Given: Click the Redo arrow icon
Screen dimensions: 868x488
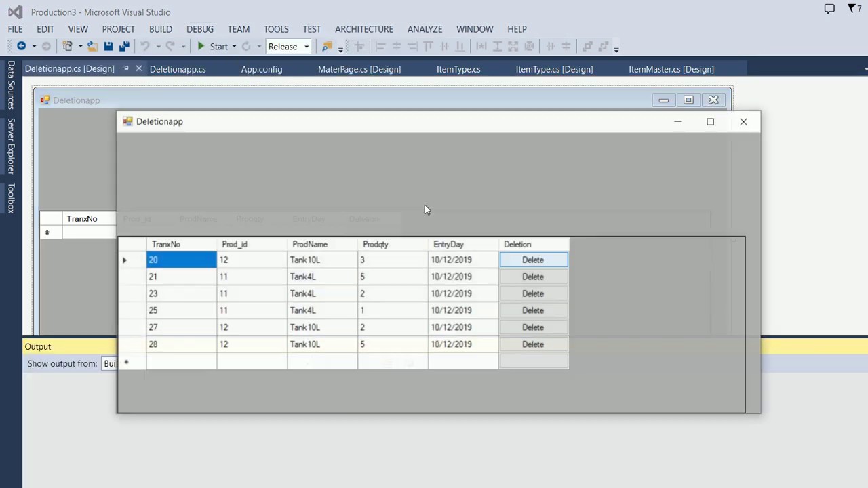Looking at the screenshot, I should pyautogui.click(x=170, y=46).
